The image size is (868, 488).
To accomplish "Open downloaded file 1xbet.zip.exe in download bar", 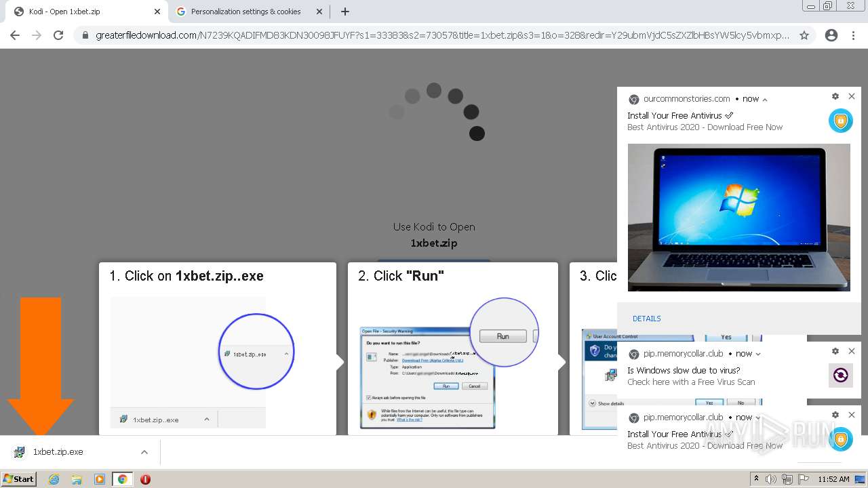I will coord(58,452).
